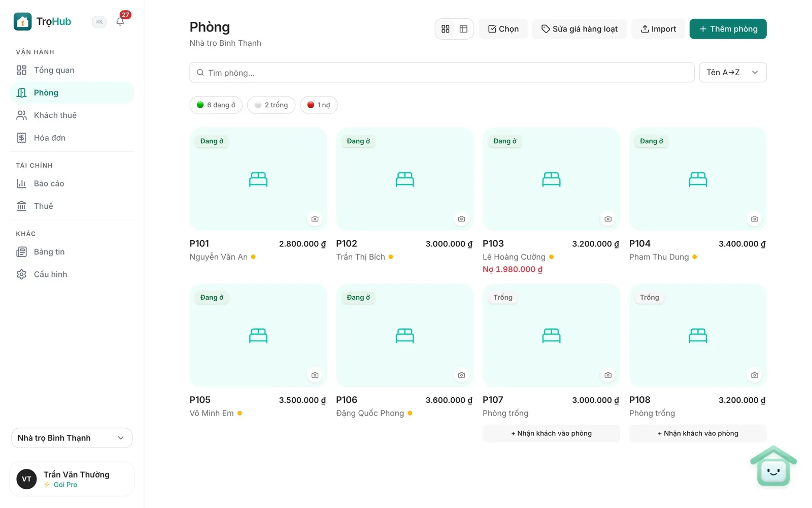Click the Nợ 1.980.000 ₫ debt text
The image size is (812, 508).
(x=513, y=269)
